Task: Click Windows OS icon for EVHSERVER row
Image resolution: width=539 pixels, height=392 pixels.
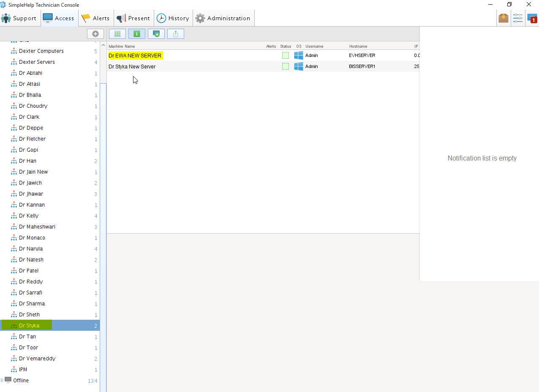Action: tap(299, 55)
